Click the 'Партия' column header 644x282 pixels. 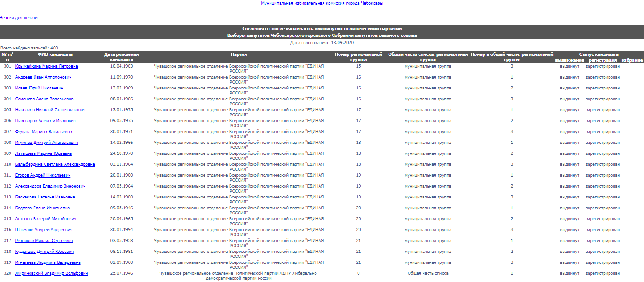point(239,54)
